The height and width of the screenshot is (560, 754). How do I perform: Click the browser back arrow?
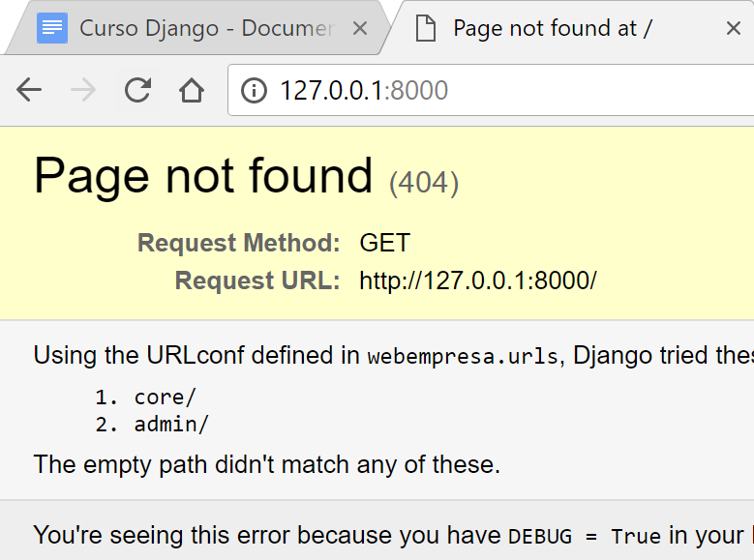(29, 90)
